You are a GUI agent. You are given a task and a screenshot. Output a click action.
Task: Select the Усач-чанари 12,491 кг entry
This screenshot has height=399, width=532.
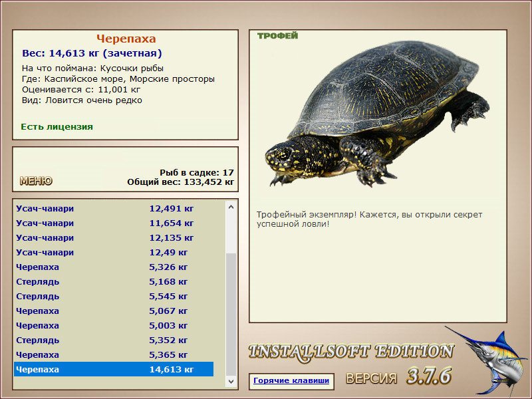click(114, 209)
